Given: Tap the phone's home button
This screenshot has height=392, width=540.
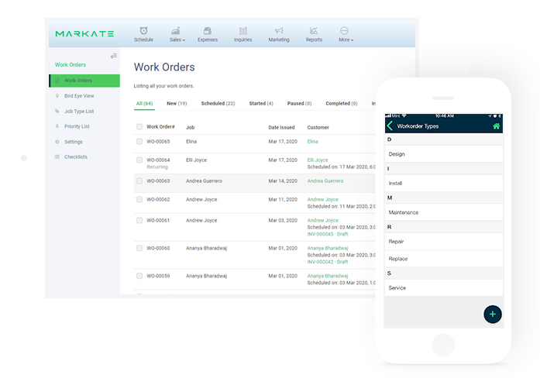Looking at the screenshot, I should (443, 345).
